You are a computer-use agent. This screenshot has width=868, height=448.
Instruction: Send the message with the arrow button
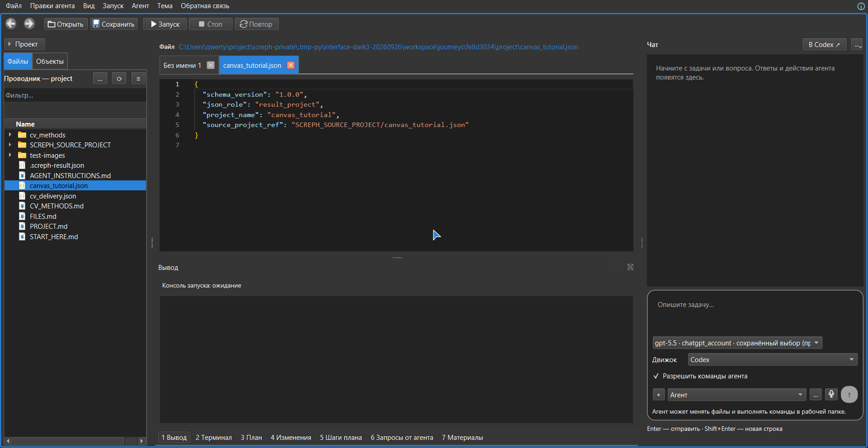[x=849, y=395]
